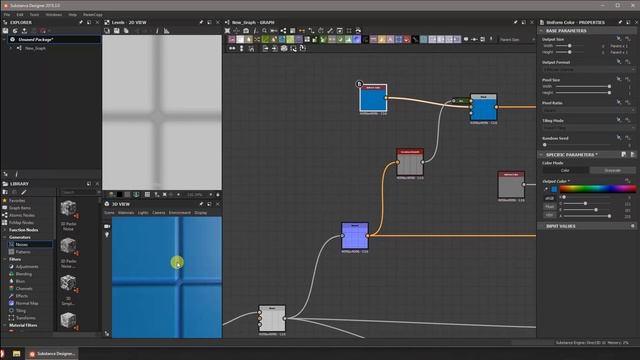Viewport: 640px width, 360px height.
Task: Click the refresh icon in Explorer toolbar
Action: pyautogui.click(x=15, y=31)
